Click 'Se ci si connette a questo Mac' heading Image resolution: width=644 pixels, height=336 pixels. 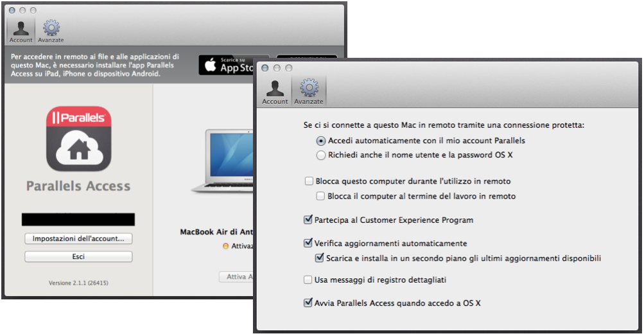[444, 125]
